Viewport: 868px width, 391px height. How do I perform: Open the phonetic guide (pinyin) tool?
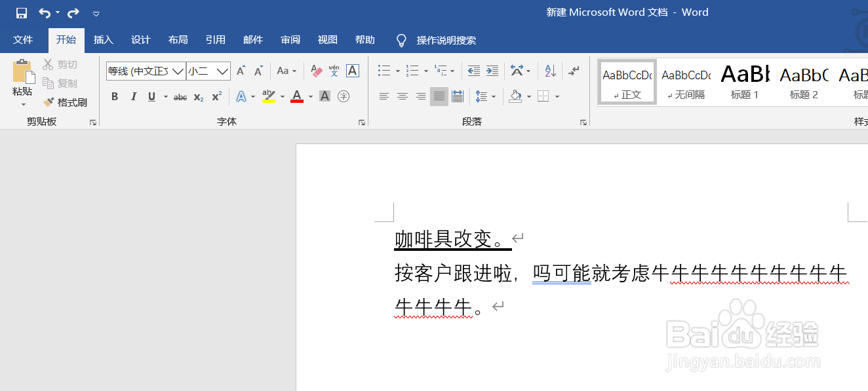[x=334, y=70]
